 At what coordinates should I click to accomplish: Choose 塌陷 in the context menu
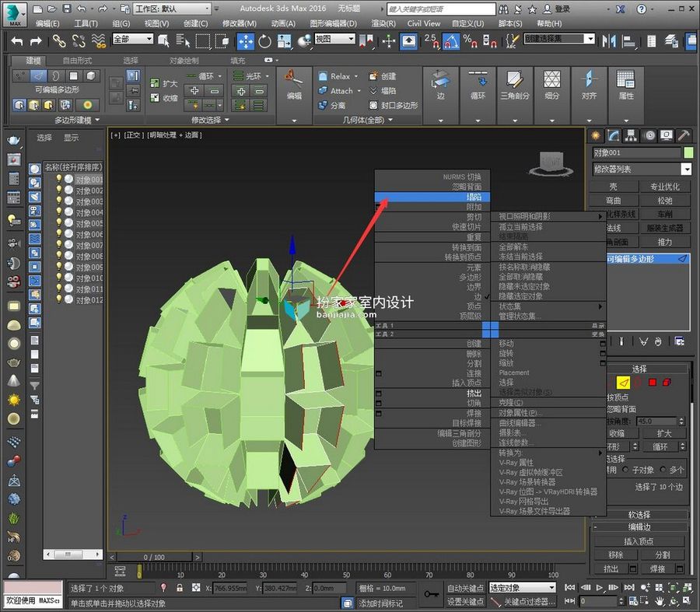(x=432, y=197)
